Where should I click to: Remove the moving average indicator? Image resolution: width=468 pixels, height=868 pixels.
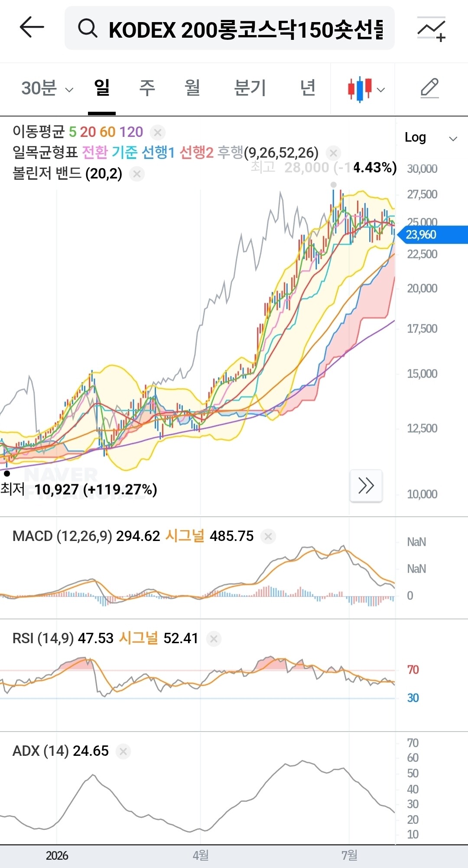tap(158, 132)
